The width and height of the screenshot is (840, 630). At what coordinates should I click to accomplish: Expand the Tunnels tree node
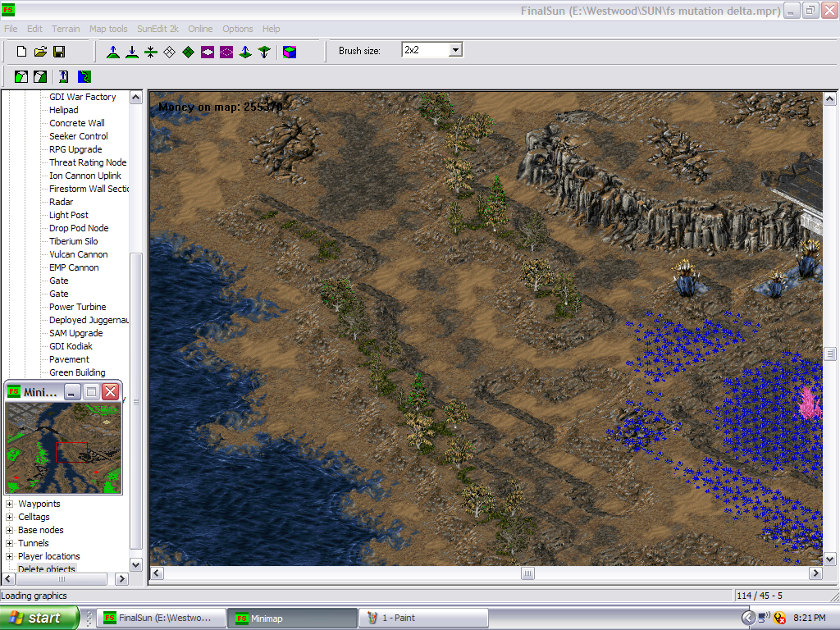9,543
